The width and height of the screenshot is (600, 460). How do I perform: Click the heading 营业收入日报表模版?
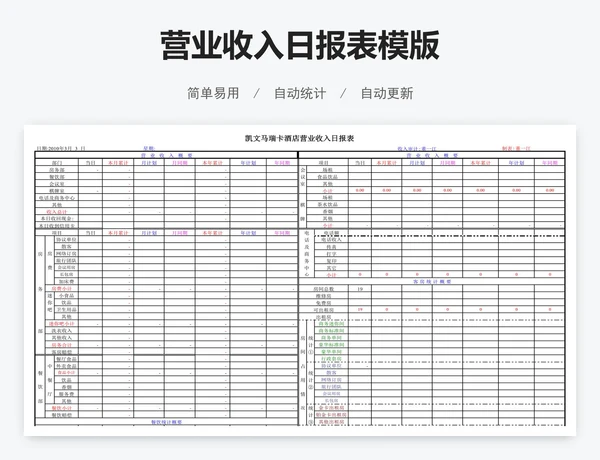click(x=300, y=46)
